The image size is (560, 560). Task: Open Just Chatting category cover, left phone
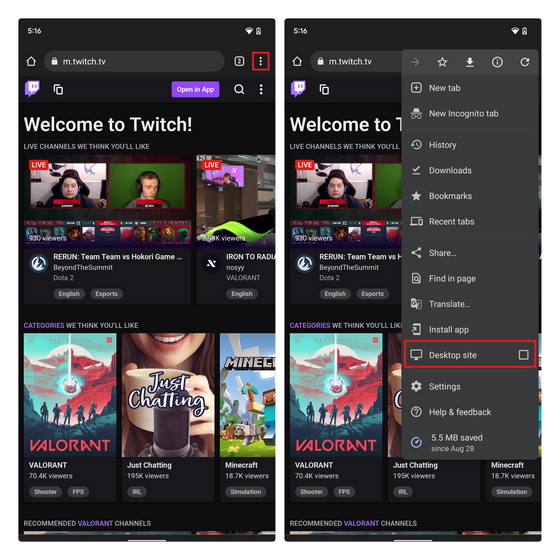pyautogui.click(x=168, y=395)
